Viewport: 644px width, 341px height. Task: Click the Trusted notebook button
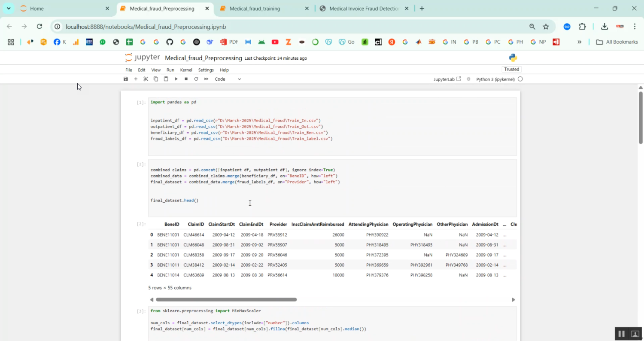pyautogui.click(x=511, y=69)
